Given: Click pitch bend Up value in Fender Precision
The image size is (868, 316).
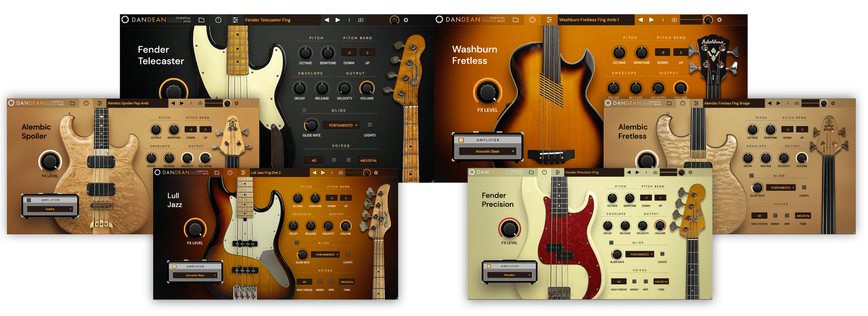Looking at the screenshot, I should tap(660, 198).
